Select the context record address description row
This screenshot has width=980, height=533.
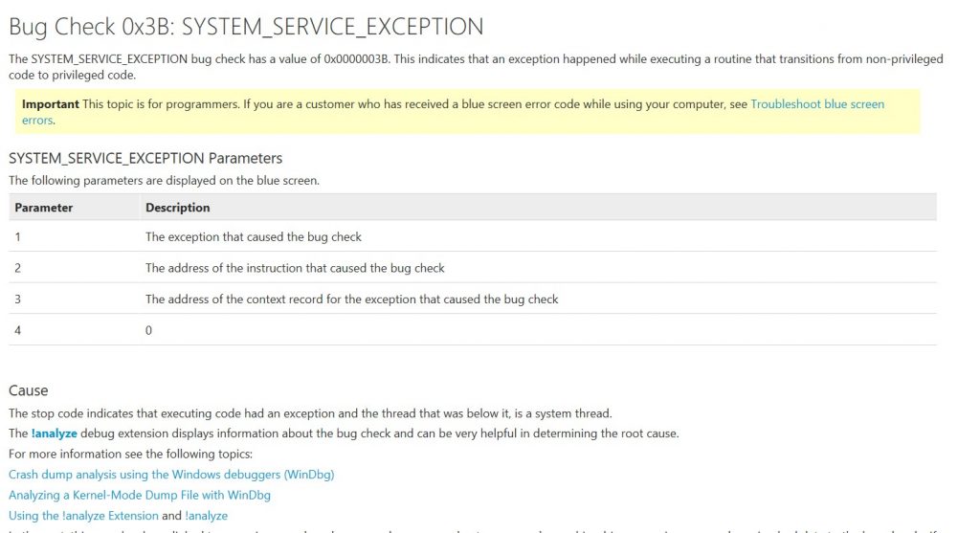pyautogui.click(x=351, y=299)
